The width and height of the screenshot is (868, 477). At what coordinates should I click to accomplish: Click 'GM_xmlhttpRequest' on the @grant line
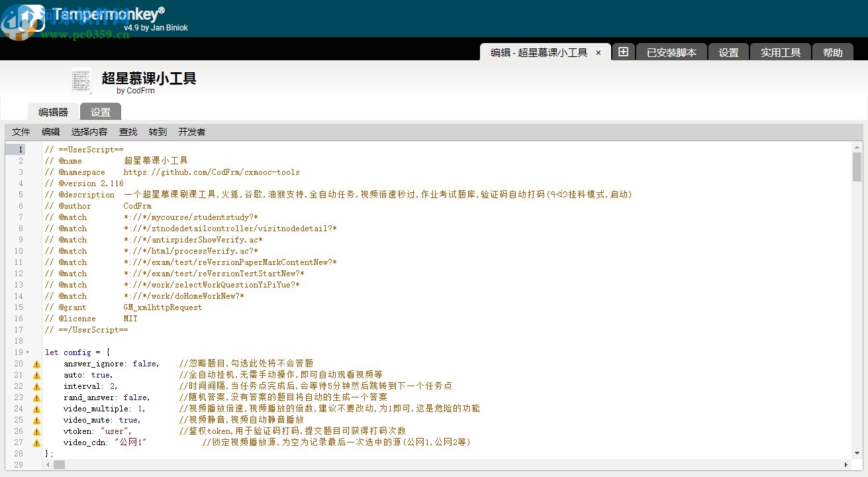[163, 307]
